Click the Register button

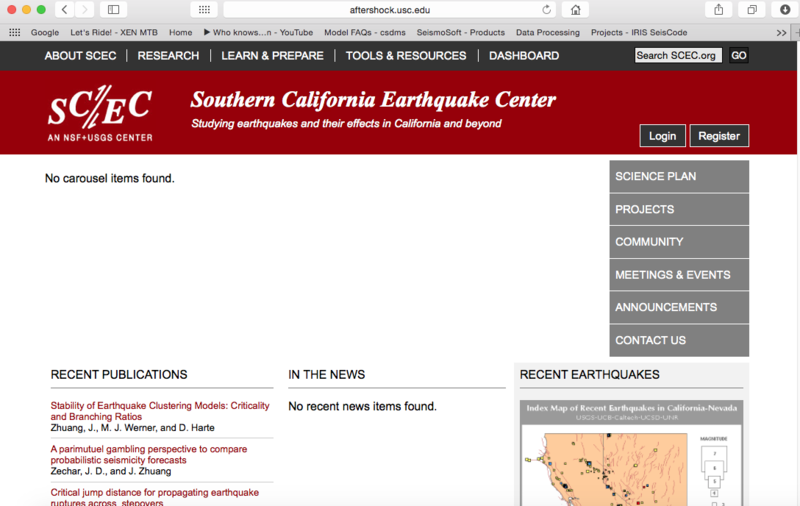point(719,136)
